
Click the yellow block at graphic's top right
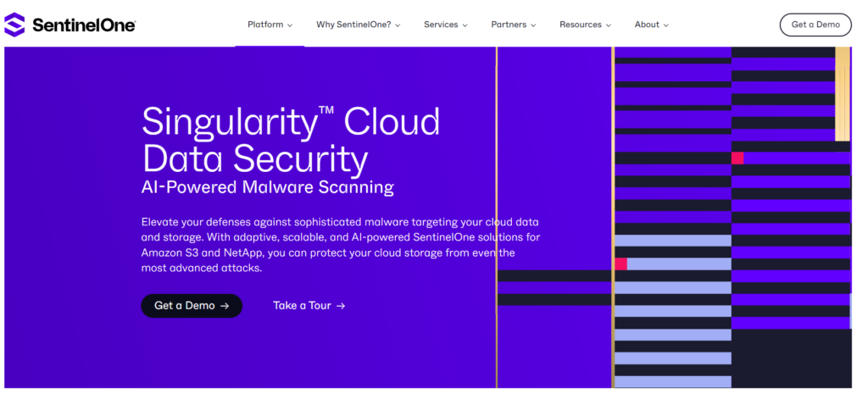842,93
